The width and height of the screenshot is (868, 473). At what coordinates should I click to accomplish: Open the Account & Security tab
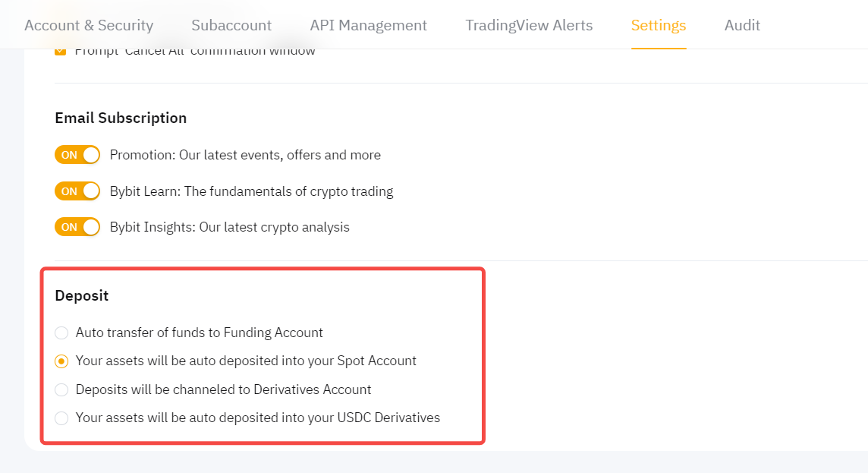tap(89, 25)
